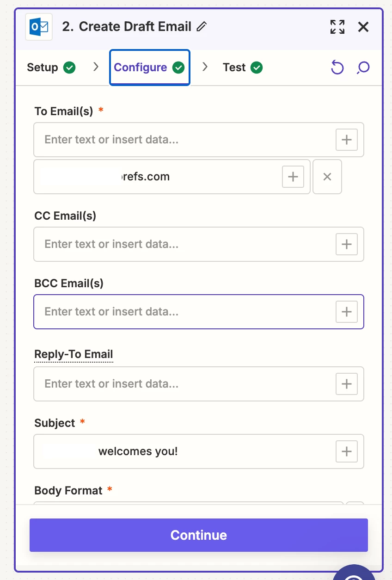Rename step via pencil edit icon
This screenshot has width=392, height=580.
pos(201,27)
